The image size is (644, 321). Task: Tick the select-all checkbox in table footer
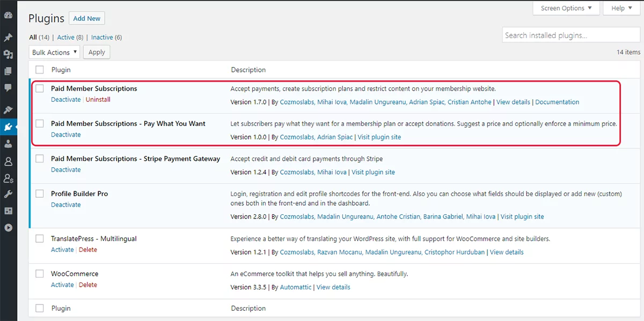40,308
